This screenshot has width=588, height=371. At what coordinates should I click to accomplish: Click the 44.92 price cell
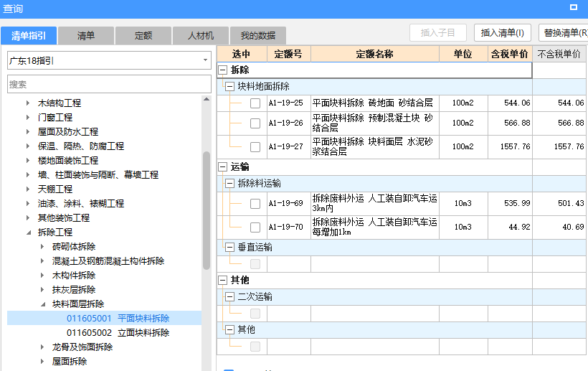510,227
